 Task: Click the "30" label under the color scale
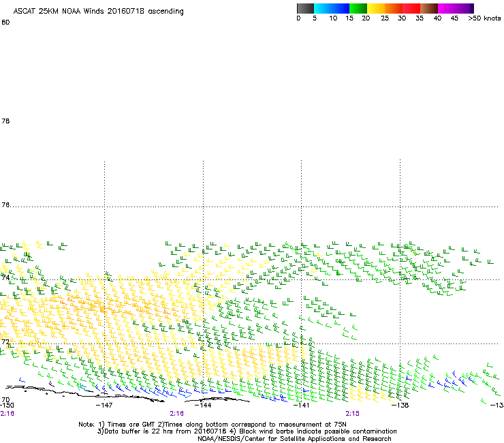click(x=402, y=18)
